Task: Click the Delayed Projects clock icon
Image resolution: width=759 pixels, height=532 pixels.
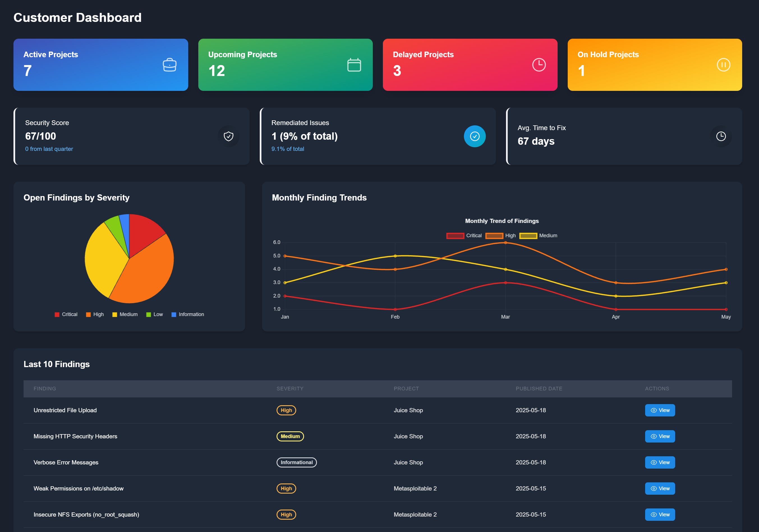Action: point(539,65)
